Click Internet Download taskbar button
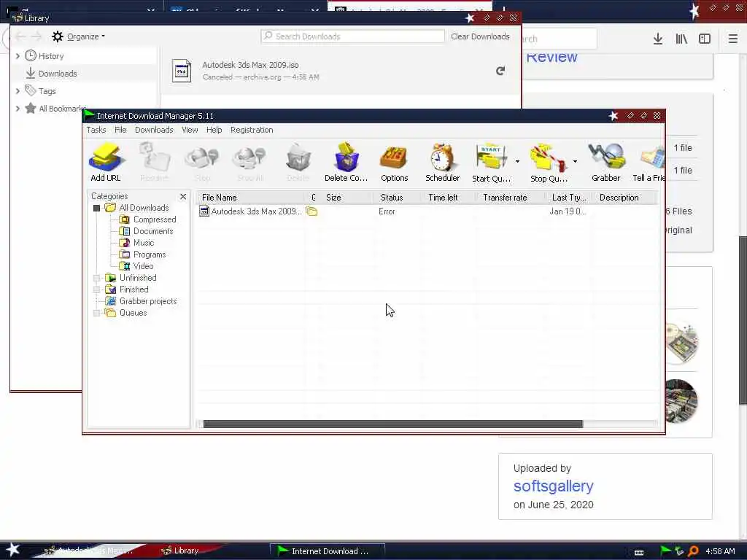Image resolution: width=747 pixels, height=560 pixels. 328,551
